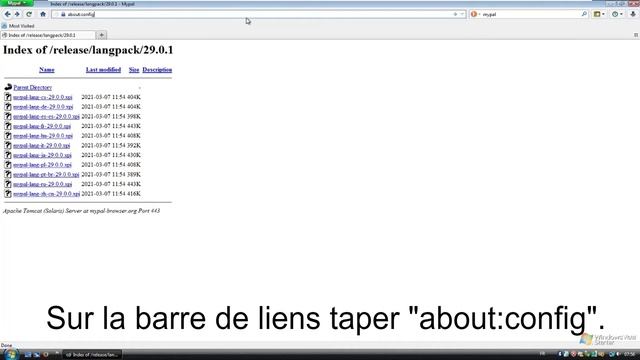The width and height of the screenshot is (640, 360).
Task: Open the bookmarks menu toolbar button
Action: click(599, 14)
